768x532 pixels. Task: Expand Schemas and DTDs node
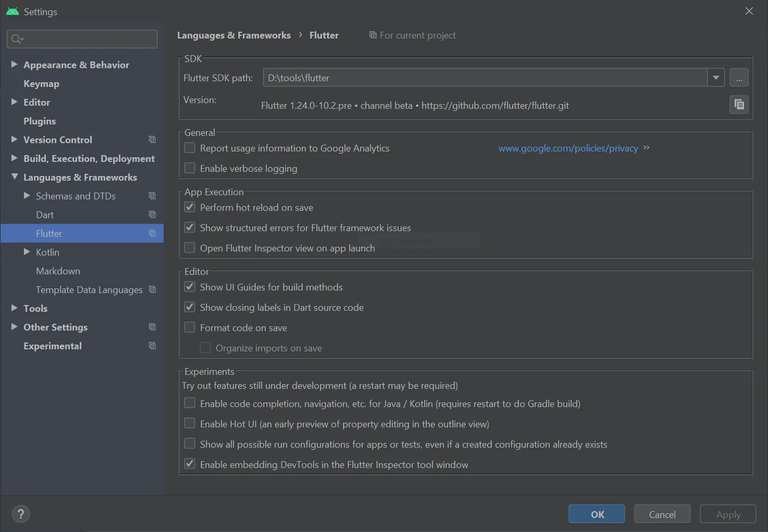click(x=27, y=196)
